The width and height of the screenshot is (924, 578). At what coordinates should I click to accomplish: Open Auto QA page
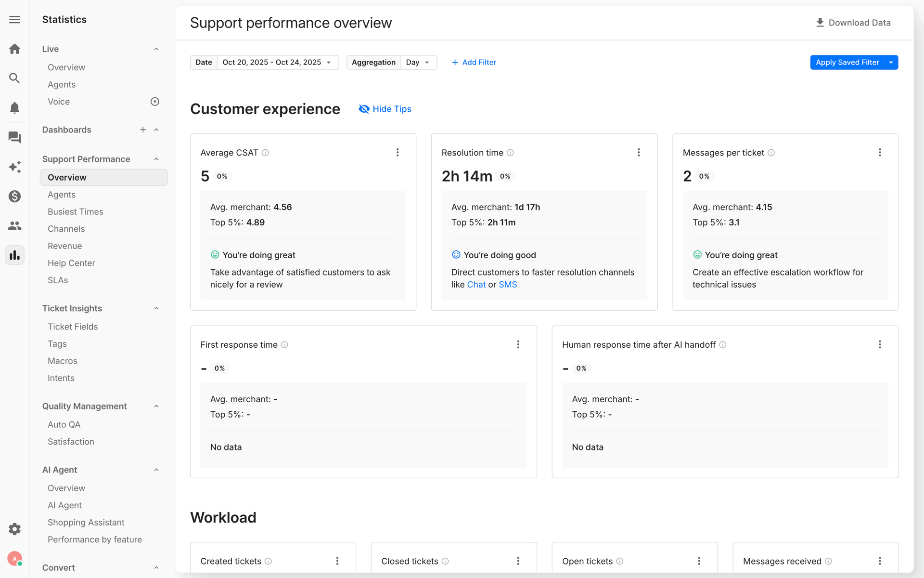point(64,424)
